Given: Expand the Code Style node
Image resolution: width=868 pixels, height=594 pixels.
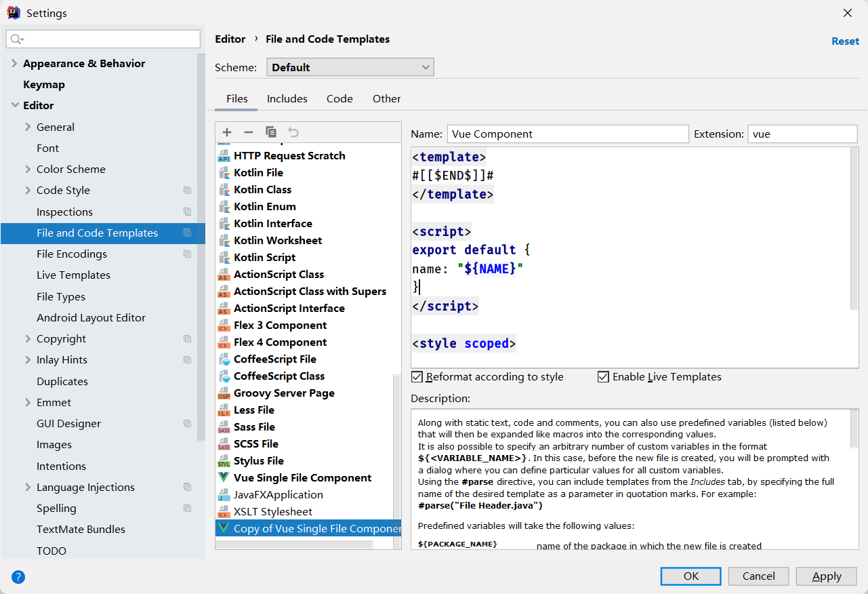Looking at the screenshot, I should pos(28,191).
